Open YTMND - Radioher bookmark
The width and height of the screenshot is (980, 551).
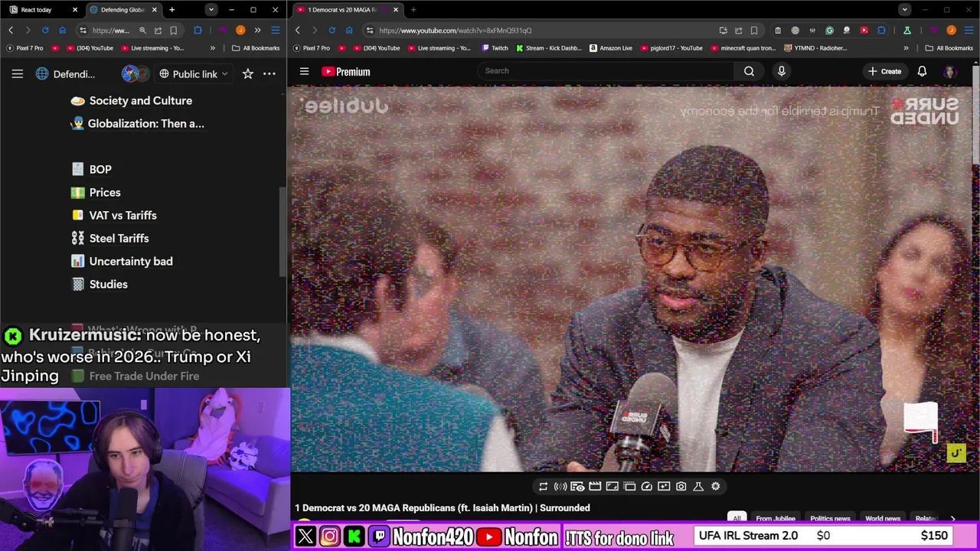coord(815,48)
